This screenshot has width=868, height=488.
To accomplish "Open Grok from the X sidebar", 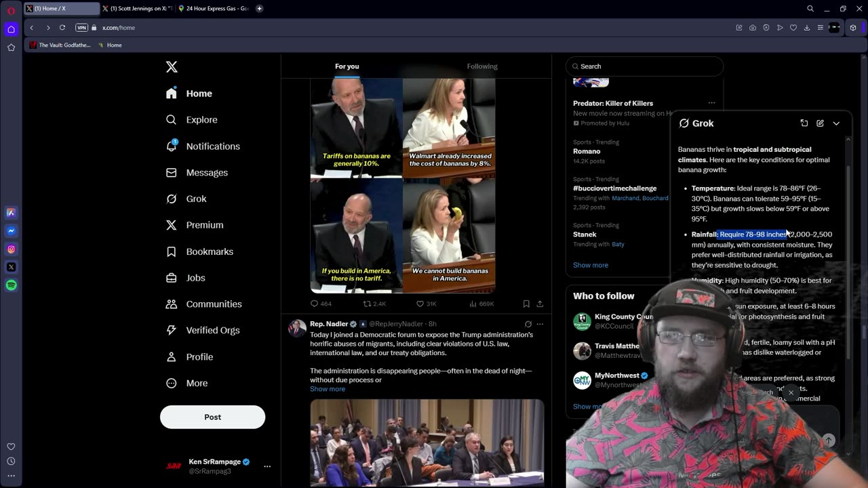I will pyautogui.click(x=186, y=199).
